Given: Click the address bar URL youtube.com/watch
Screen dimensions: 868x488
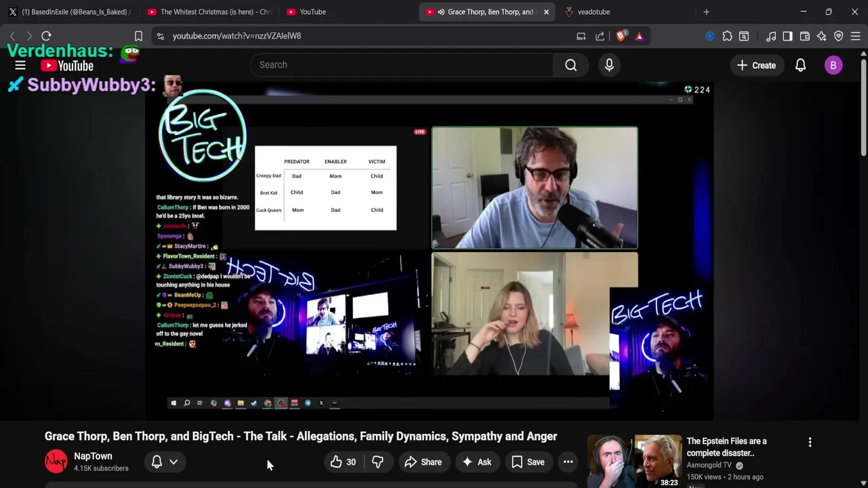Looking at the screenshot, I should (237, 36).
